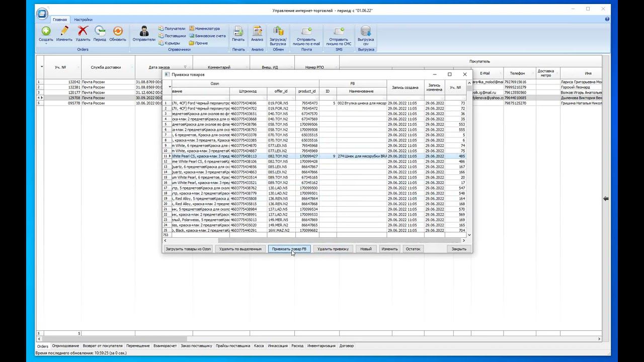Open the Перемещение bottom tab
Image resolution: width=644 pixels, height=362 pixels.
coord(138,346)
